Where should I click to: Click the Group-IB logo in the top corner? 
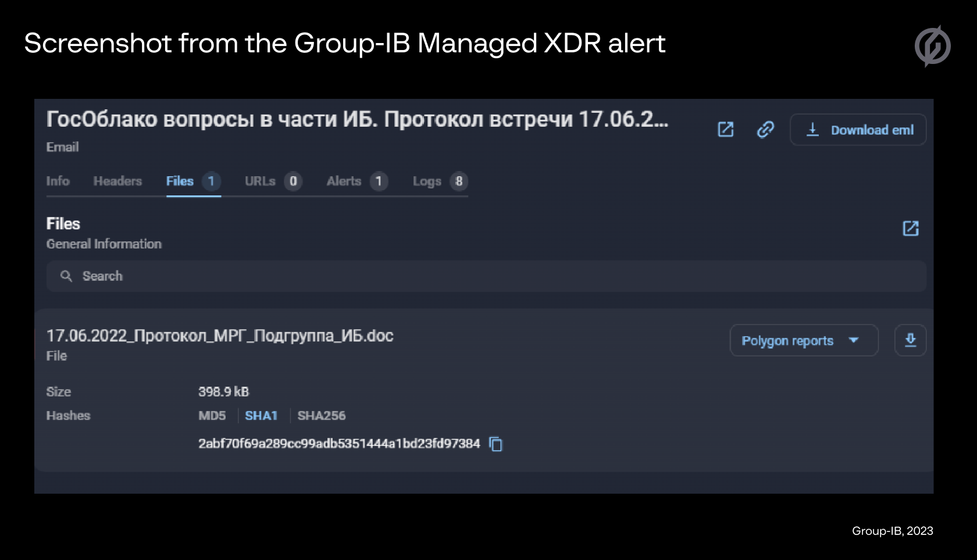pos(934,44)
